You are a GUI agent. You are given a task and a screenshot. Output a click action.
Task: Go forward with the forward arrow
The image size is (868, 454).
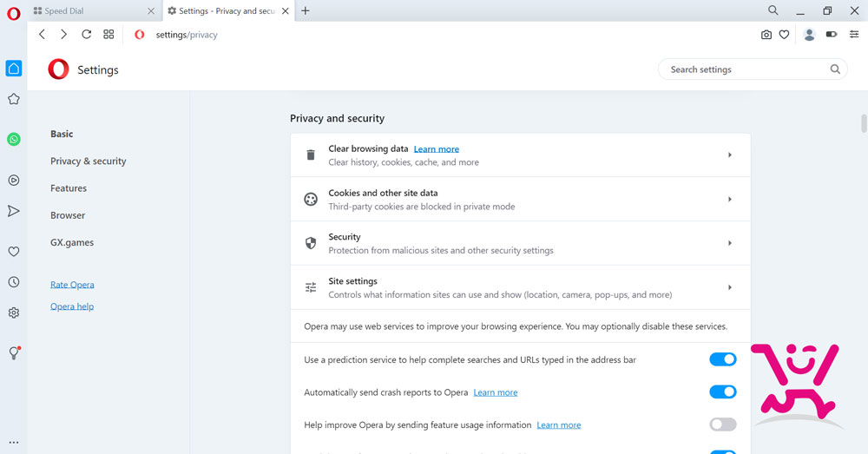[x=63, y=35]
